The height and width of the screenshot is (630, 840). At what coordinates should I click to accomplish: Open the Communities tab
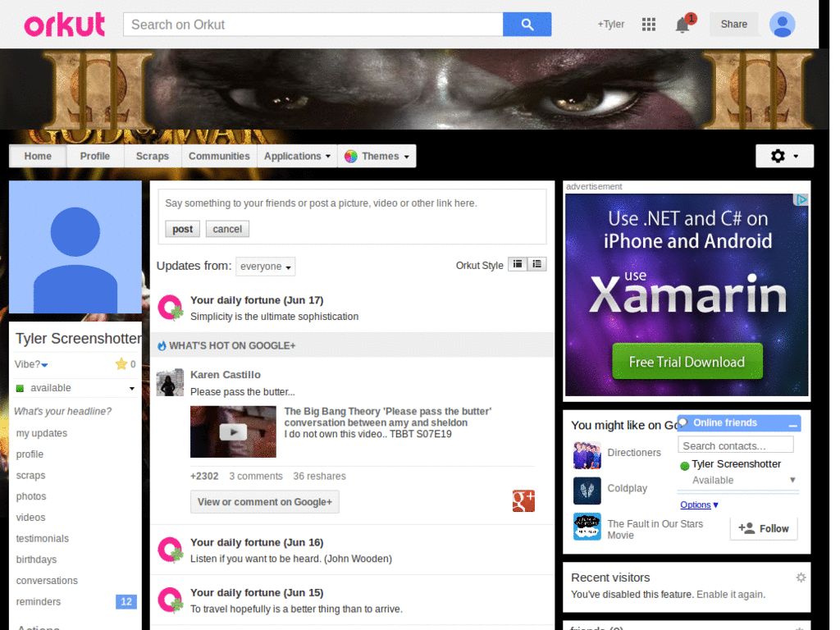tap(219, 157)
